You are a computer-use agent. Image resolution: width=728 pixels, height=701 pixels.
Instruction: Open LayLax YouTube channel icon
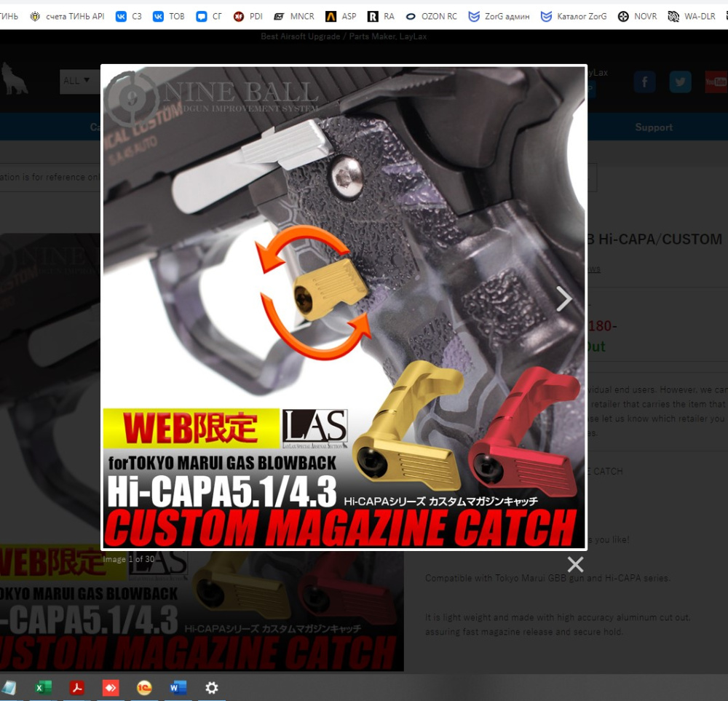716,82
